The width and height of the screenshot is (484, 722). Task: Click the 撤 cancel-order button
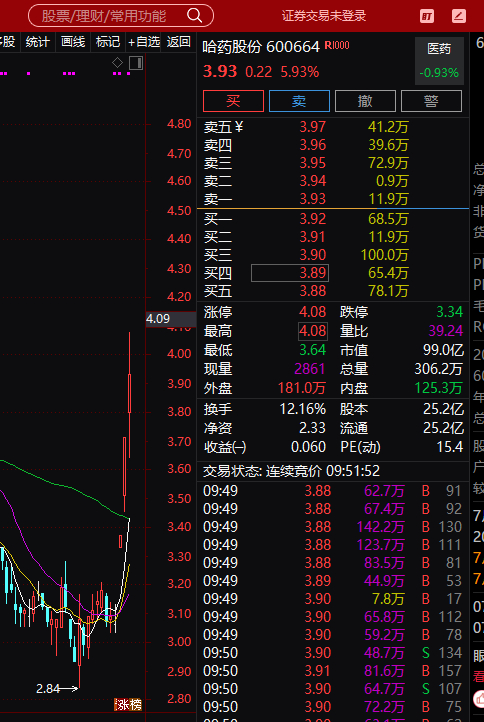pos(365,101)
